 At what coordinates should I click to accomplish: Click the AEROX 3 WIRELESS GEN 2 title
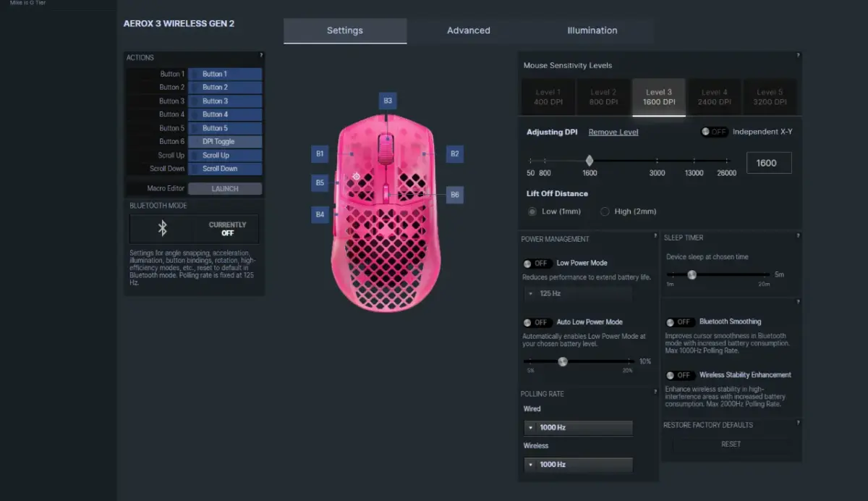pos(179,23)
